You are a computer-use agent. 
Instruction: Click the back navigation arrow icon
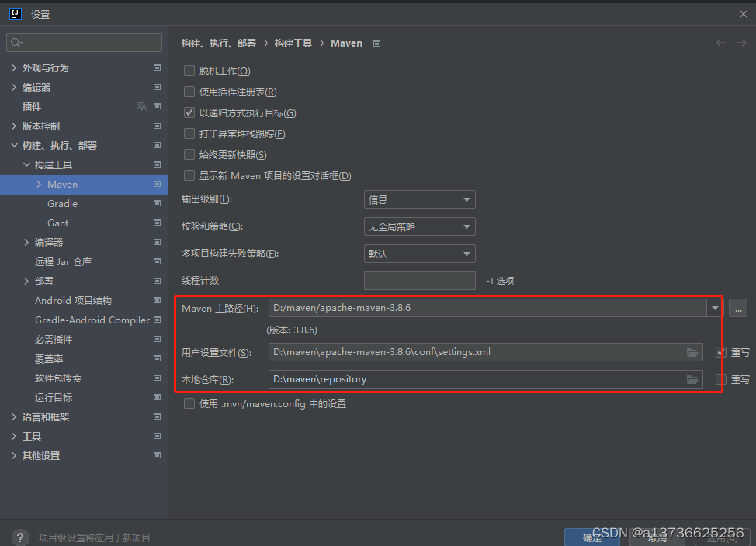tap(721, 43)
